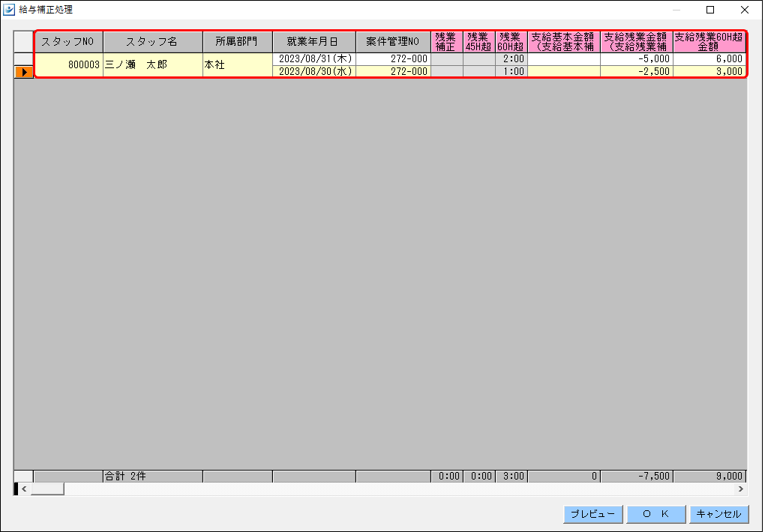
Task: Click the -7,500 total cell
Action: (637, 477)
